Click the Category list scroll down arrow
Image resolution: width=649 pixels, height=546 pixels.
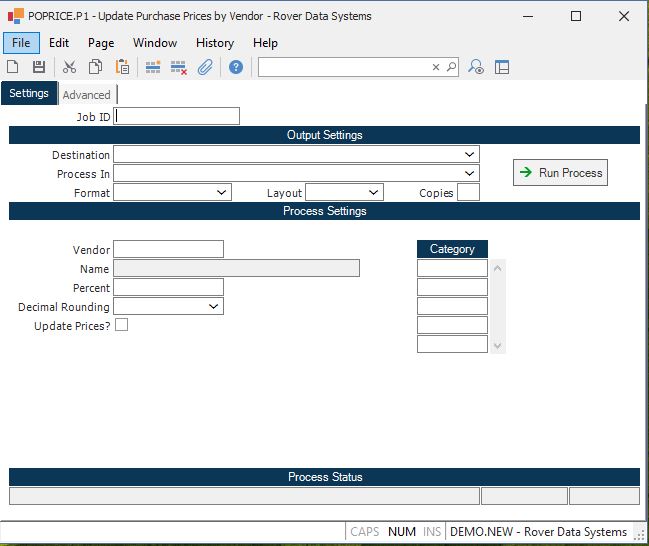point(499,346)
